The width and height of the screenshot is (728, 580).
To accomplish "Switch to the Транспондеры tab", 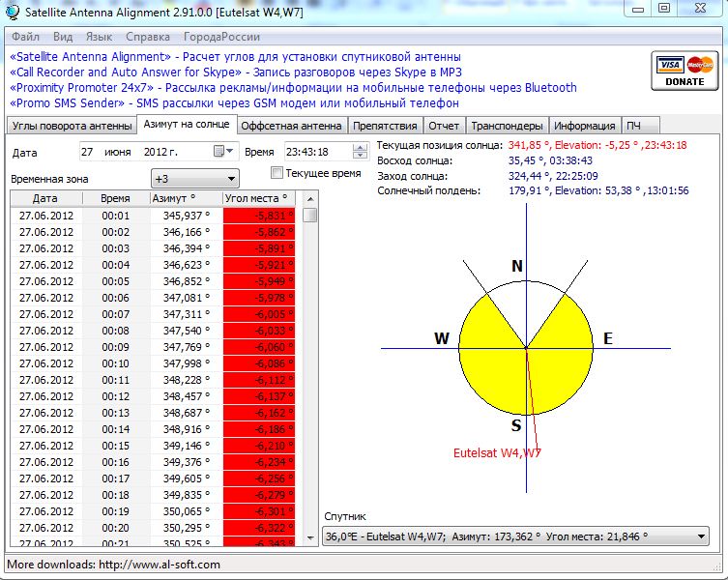I will 508,126.
